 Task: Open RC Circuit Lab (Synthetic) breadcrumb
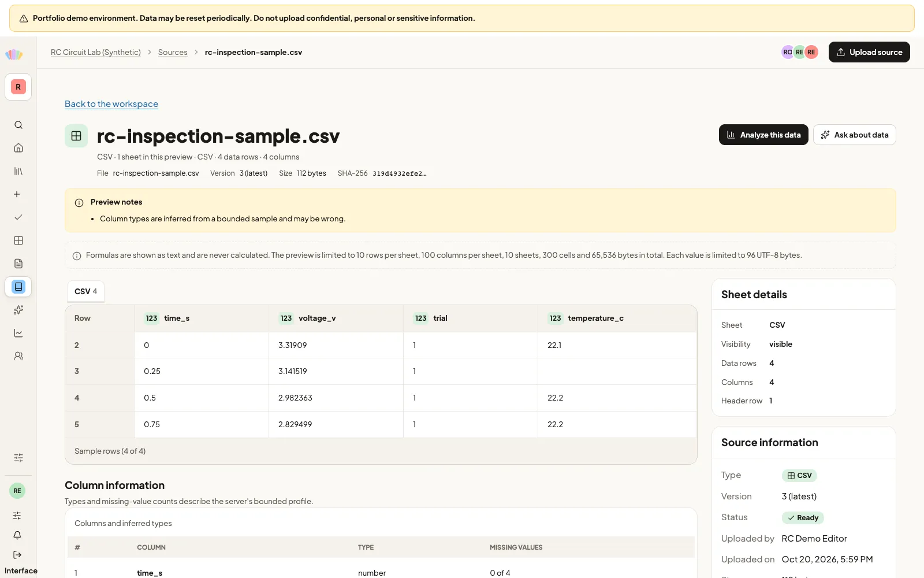[96, 52]
